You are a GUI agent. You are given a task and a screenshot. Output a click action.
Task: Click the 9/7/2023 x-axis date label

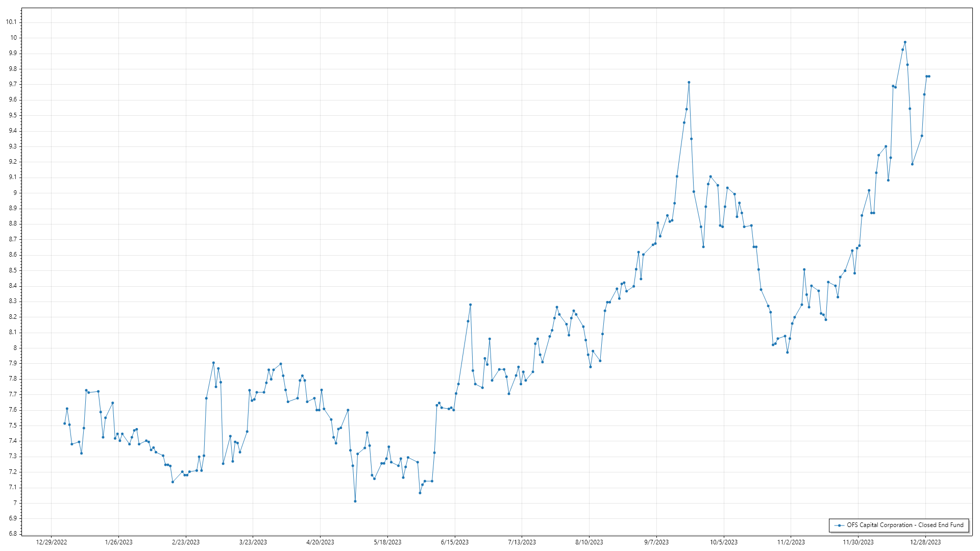(656, 542)
